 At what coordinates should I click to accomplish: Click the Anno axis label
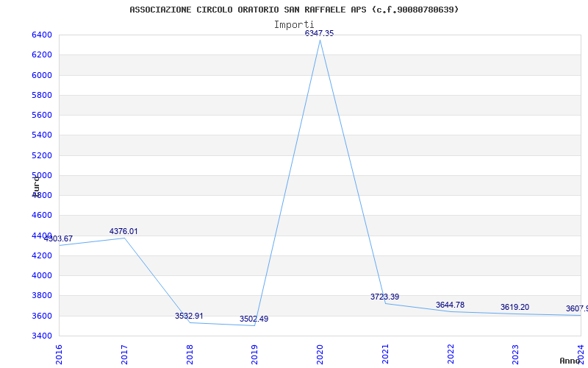(x=570, y=361)
